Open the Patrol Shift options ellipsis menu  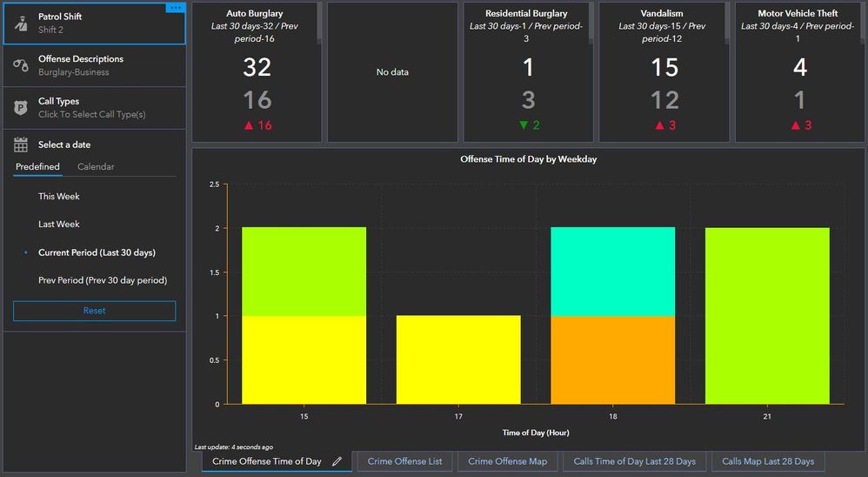click(x=176, y=8)
